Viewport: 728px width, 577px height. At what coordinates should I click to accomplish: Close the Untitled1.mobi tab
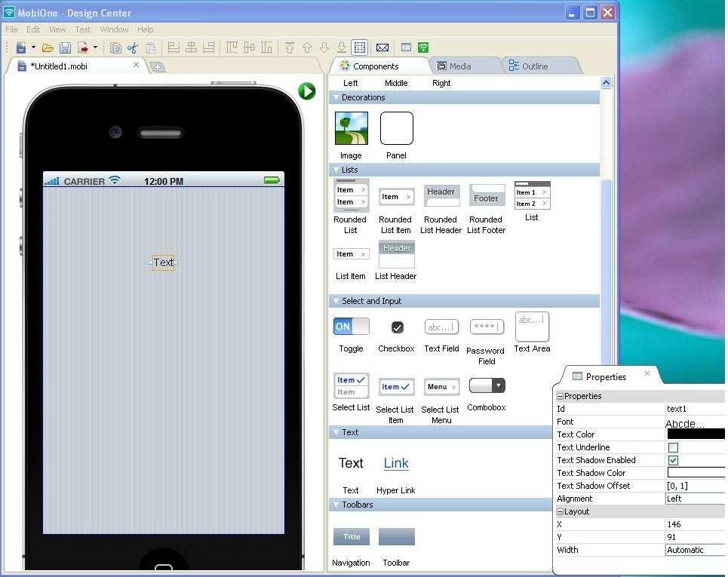[136, 65]
